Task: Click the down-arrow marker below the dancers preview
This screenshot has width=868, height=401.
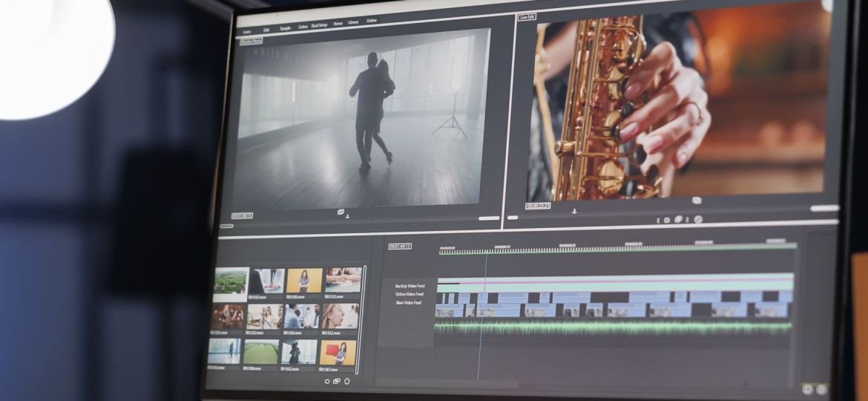Action: point(347,216)
